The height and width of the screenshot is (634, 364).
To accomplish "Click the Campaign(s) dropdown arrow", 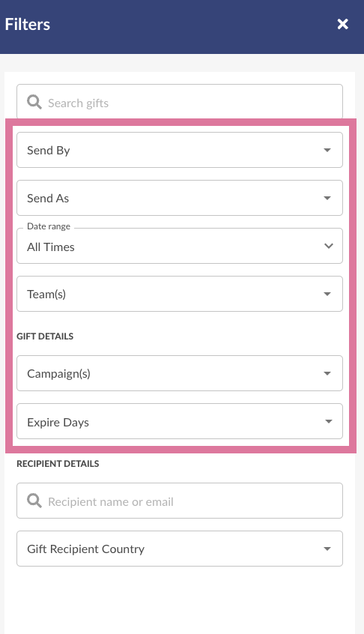I will pos(327,373).
